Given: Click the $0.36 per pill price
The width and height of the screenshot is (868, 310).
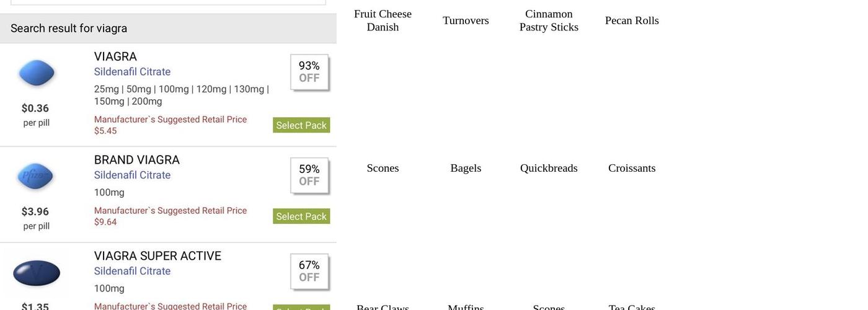Looking at the screenshot, I should click(x=35, y=108).
